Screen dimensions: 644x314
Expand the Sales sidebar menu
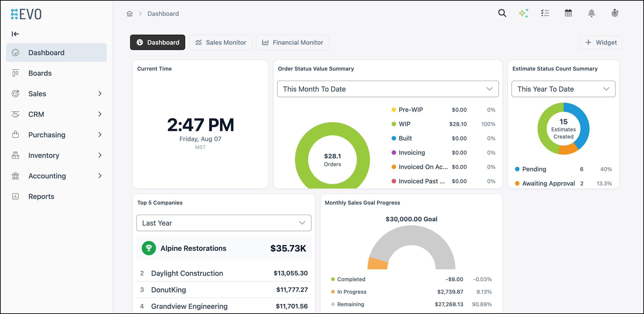(56, 94)
